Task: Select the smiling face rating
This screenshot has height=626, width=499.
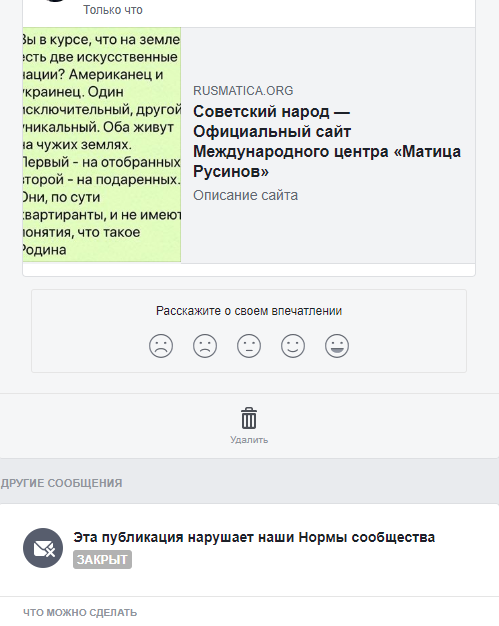Action: click(x=293, y=346)
